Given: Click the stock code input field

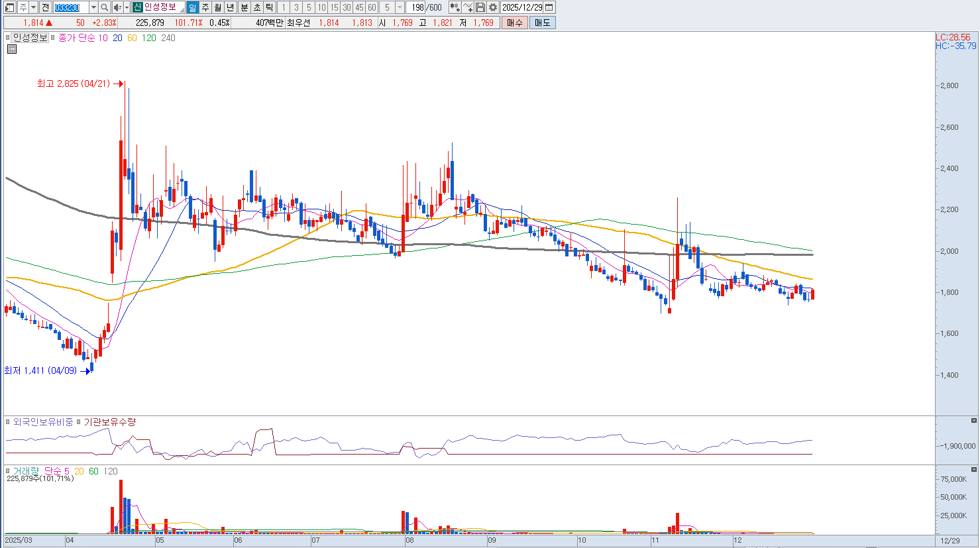Looking at the screenshot, I should 71,7.
